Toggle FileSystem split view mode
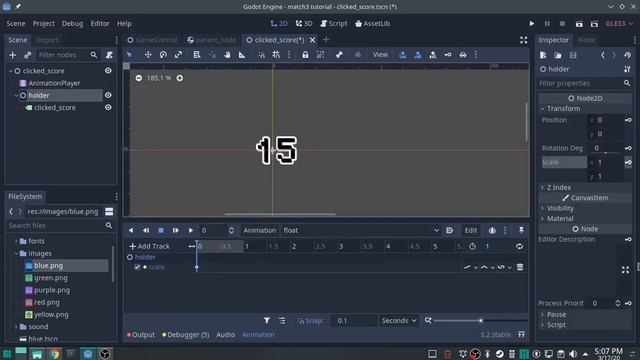The height and width of the screenshot is (360, 640). click(x=109, y=211)
